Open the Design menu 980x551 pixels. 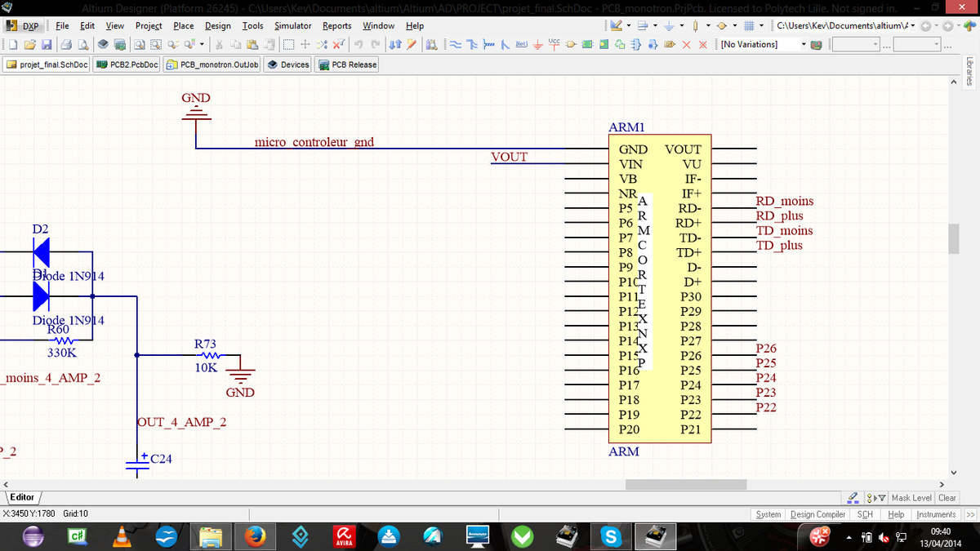217,26
